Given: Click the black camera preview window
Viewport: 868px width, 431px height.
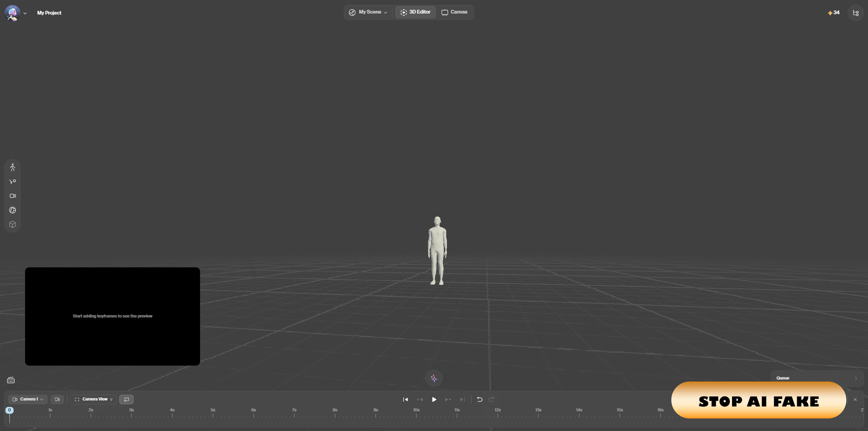Looking at the screenshot, I should (x=113, y=316).
